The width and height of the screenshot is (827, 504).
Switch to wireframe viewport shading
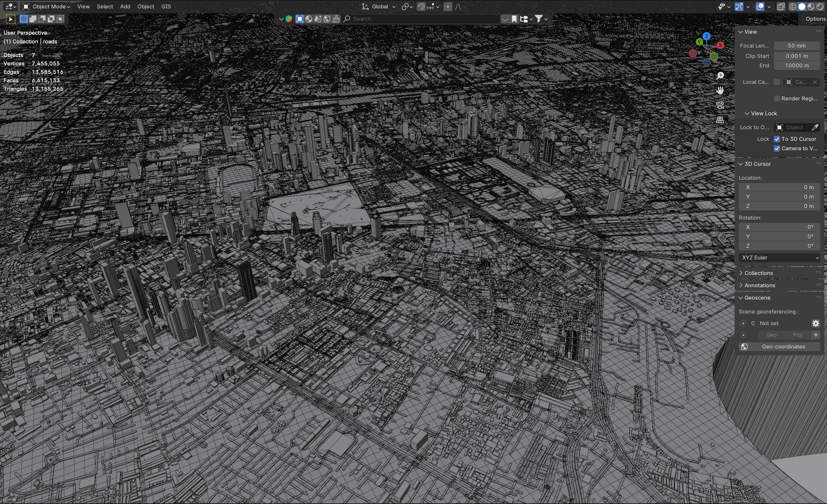[792, 7]
